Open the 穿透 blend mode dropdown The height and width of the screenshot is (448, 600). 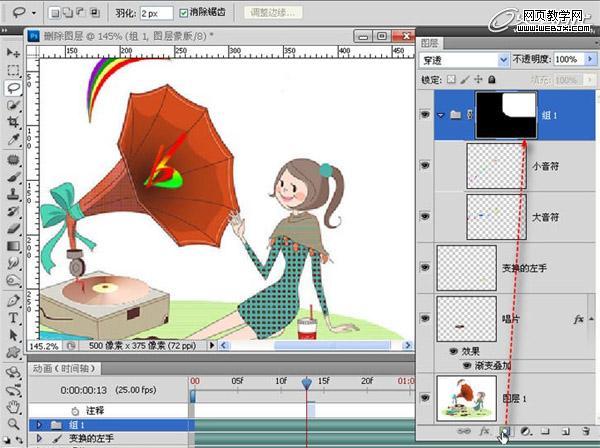[466, 59]
